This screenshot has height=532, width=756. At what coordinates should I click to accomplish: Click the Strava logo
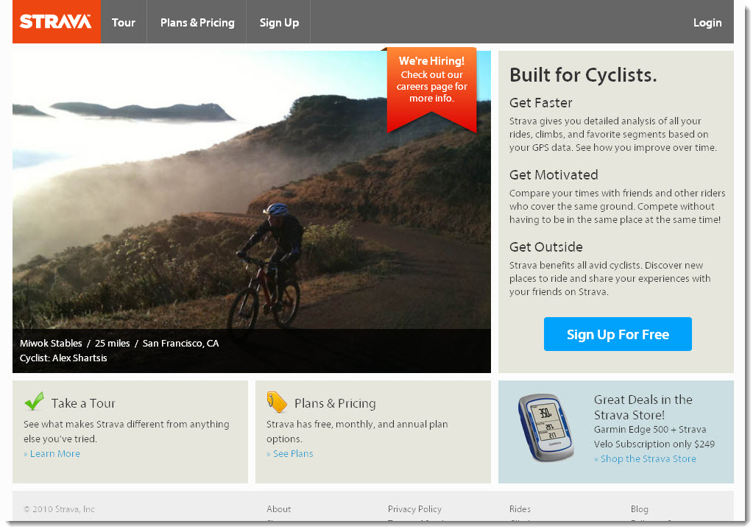tap(56, 22)
